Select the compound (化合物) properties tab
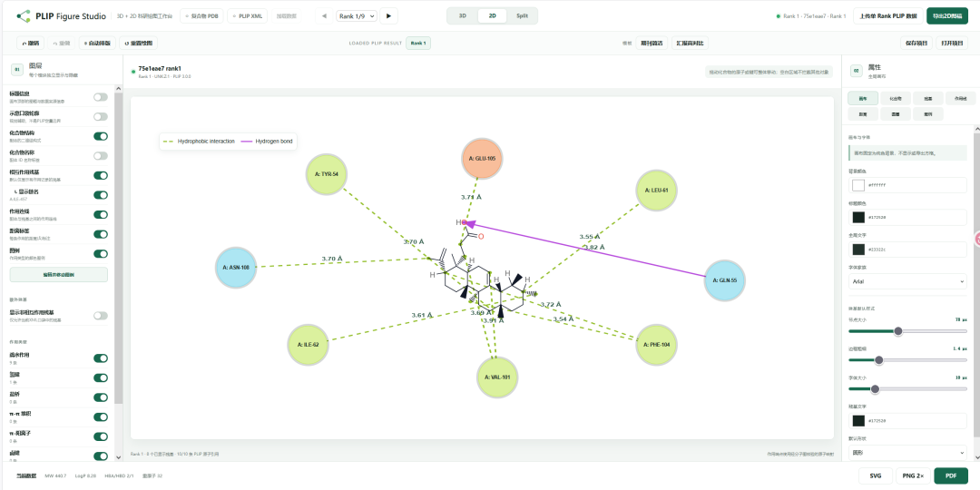 pyautogui.click(x=896, y=98)
